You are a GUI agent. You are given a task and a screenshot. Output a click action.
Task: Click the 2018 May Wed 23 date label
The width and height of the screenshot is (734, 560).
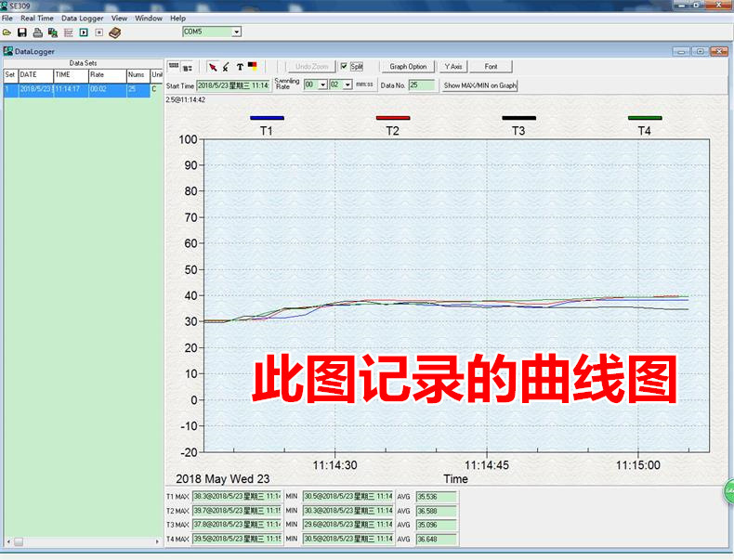(x=223, y=478)
